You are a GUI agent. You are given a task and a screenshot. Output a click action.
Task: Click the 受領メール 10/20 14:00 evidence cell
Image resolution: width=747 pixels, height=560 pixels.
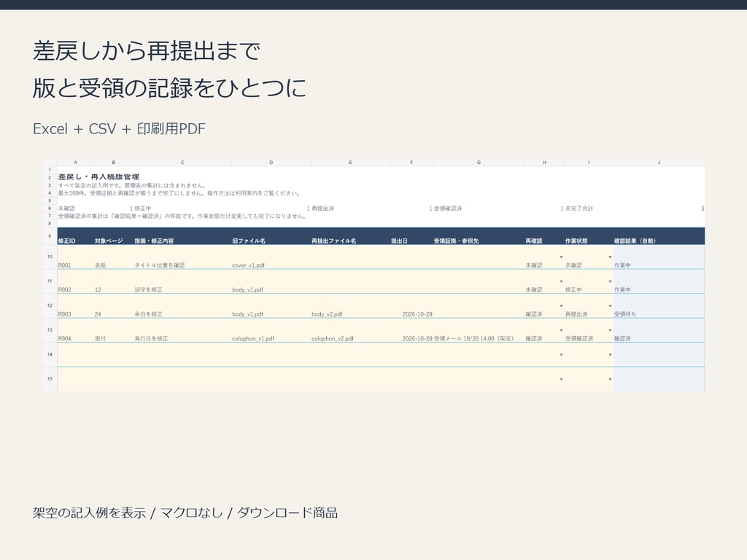(479, 330)
